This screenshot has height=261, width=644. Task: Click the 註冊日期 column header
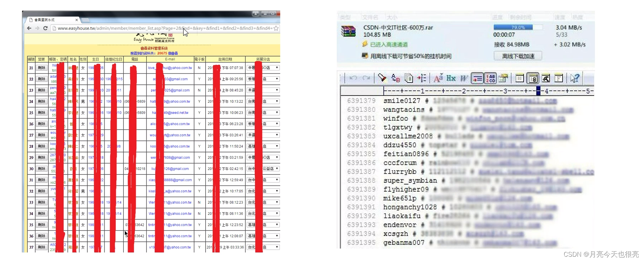point(225,59)
